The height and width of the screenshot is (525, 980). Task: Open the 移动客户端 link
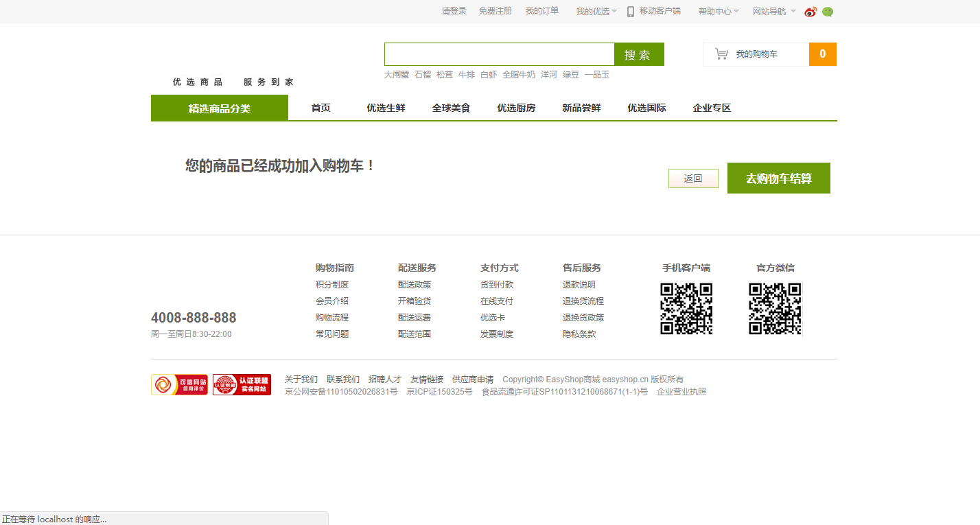(660, 11)
